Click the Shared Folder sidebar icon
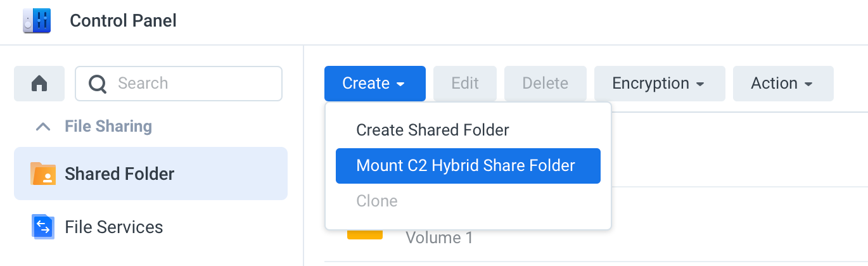 click(43, 174)
